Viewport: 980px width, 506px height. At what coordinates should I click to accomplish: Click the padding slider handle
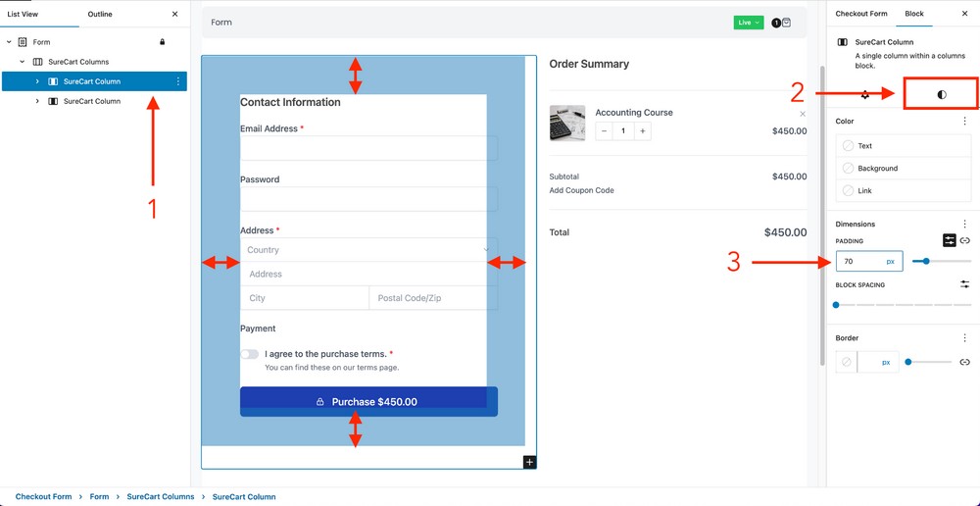point(926,261)
